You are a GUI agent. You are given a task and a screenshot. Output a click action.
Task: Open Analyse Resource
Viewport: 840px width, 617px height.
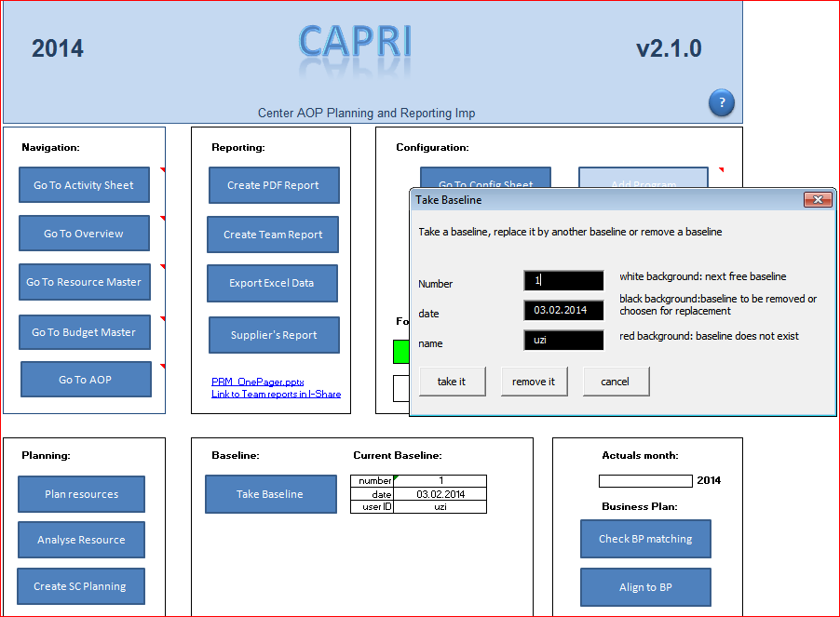coord(81,540)
